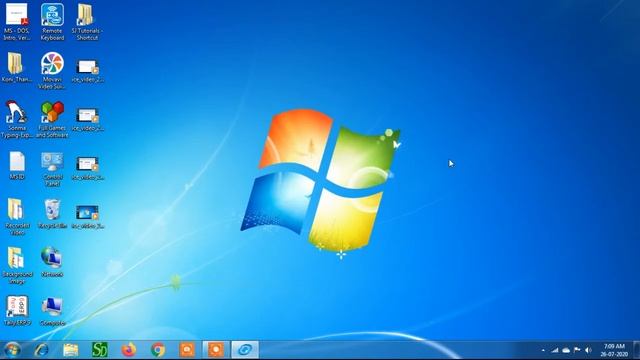The width and height of the screenshot is (640, 360).
Task: Launch Movavi Video Suite from desktop
Action: click(x=52, y=71)
